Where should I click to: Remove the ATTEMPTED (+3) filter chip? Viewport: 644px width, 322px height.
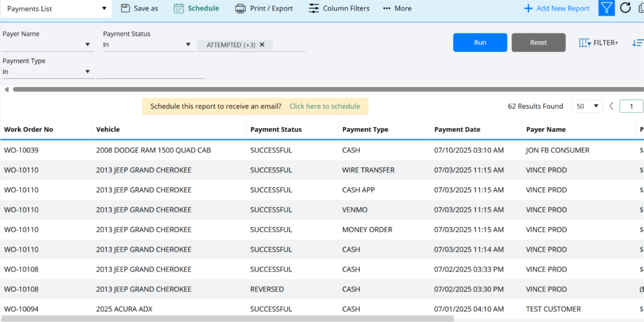(262, 45)
